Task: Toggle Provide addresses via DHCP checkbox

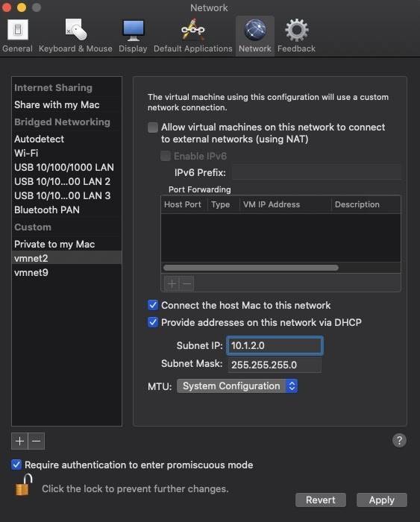Action: 153,322
